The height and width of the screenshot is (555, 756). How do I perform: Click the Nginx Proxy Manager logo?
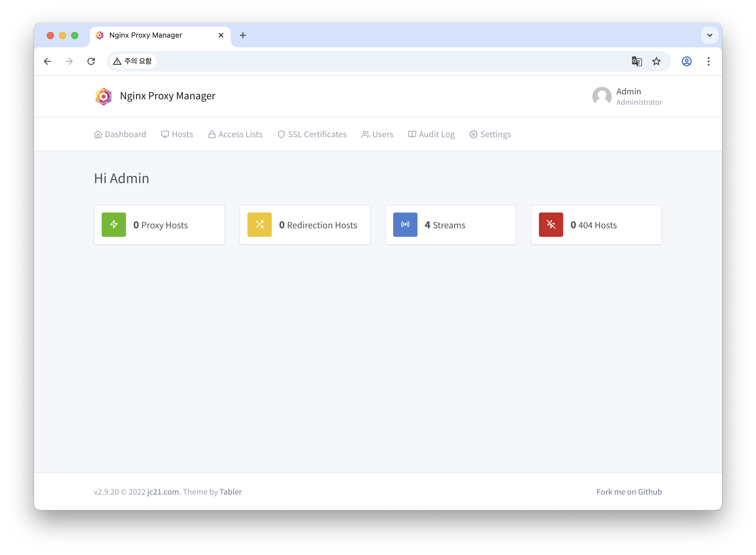pos(104,97)
